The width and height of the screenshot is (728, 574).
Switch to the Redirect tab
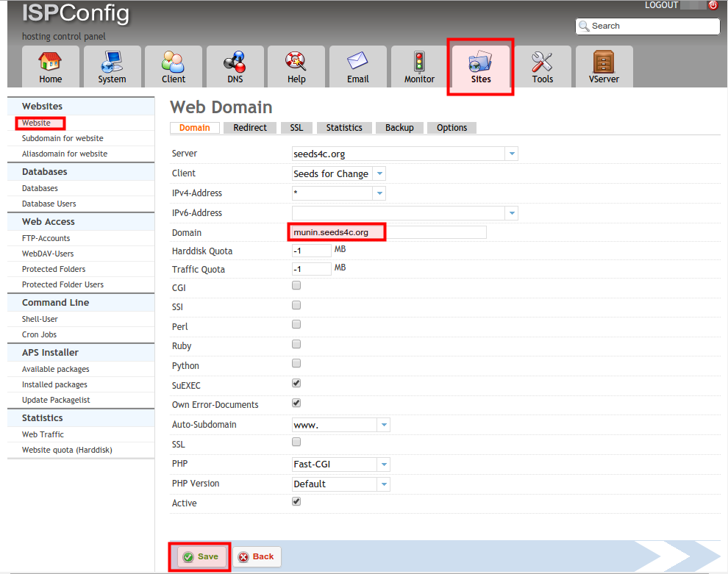click(250, 128)
